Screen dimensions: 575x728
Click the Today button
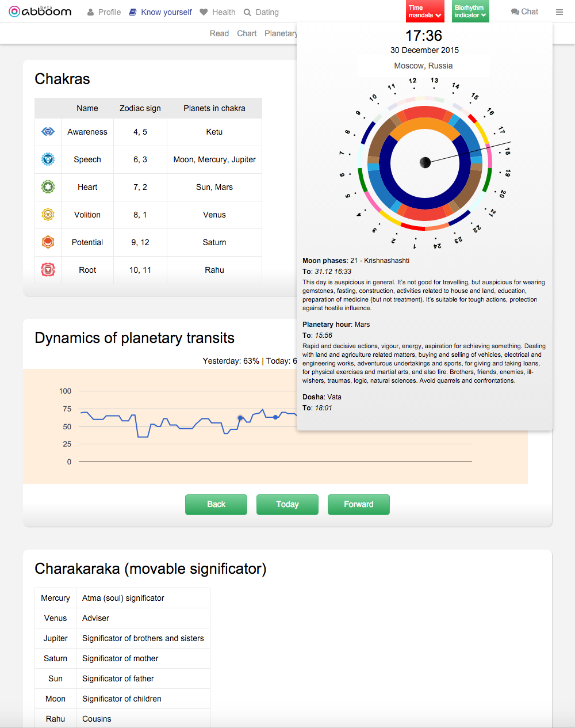click(287, 504)
